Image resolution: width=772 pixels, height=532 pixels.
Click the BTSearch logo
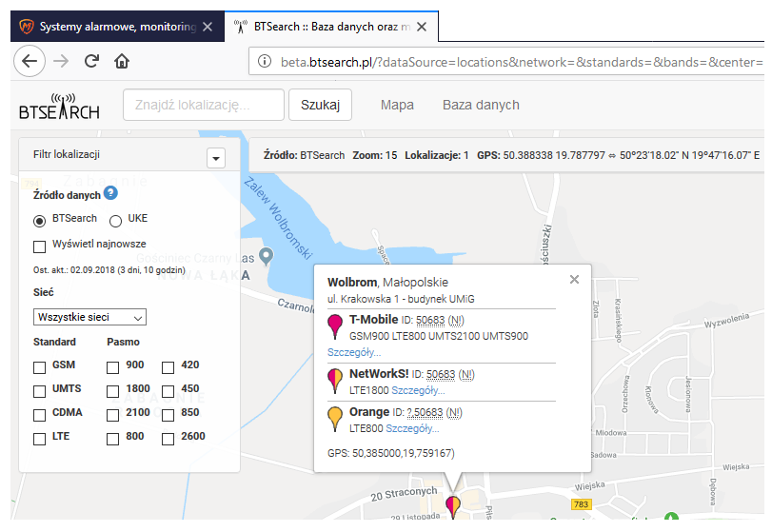point(59,106)
